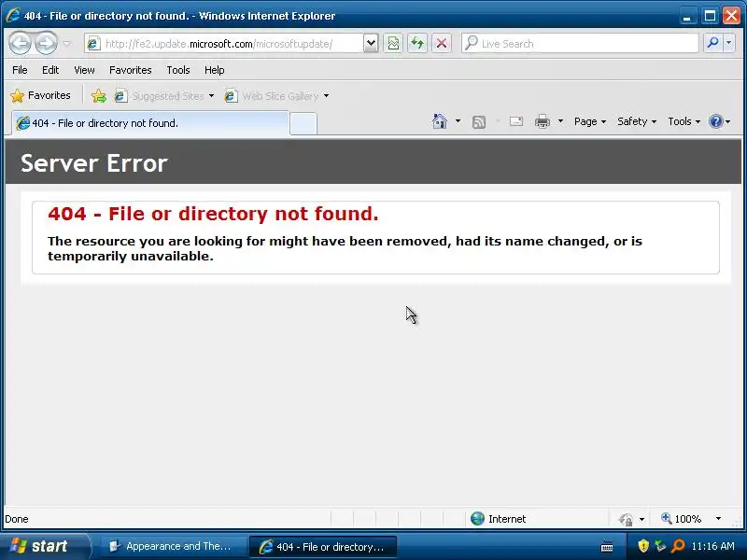Click the Search magnifier button
Image resolution: width=747 pixels, height=560 pixels.
[x=713, y=43]
